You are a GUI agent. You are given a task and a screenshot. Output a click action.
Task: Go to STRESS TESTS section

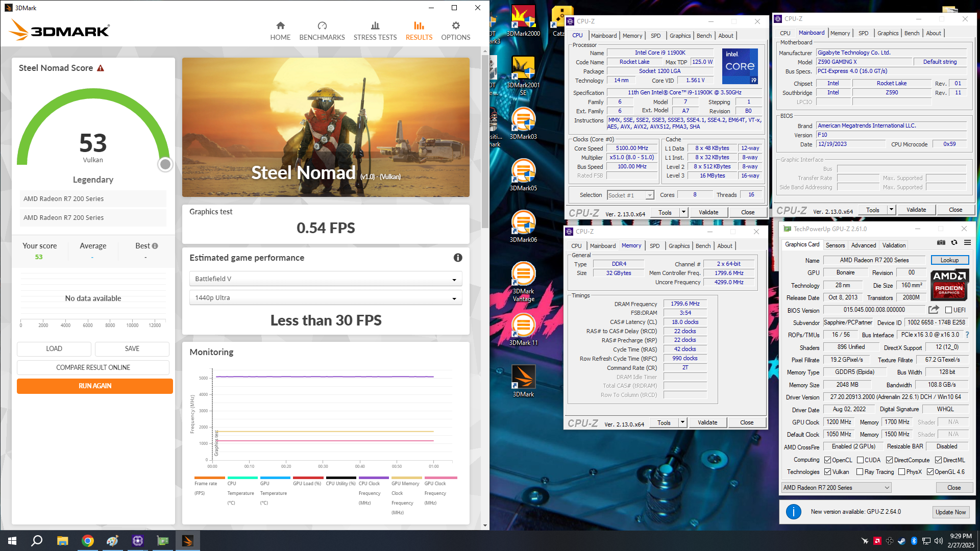(375, 31)
